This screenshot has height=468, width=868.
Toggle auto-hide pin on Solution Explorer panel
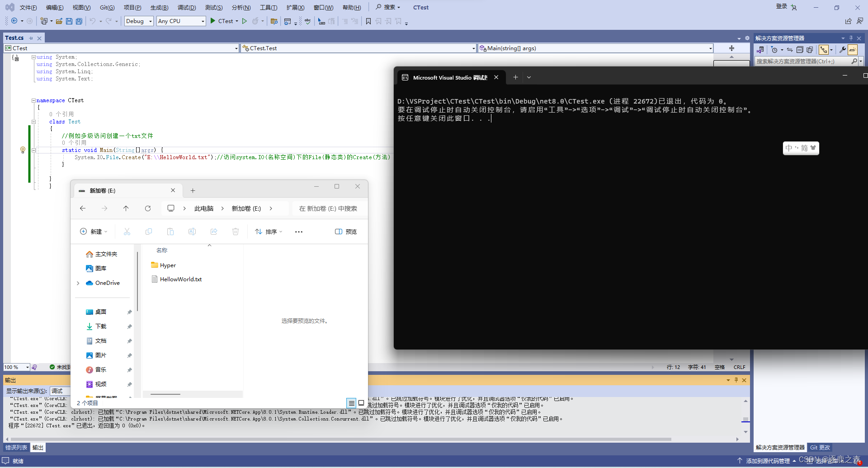pyautogui.click(x=851, y=38)
